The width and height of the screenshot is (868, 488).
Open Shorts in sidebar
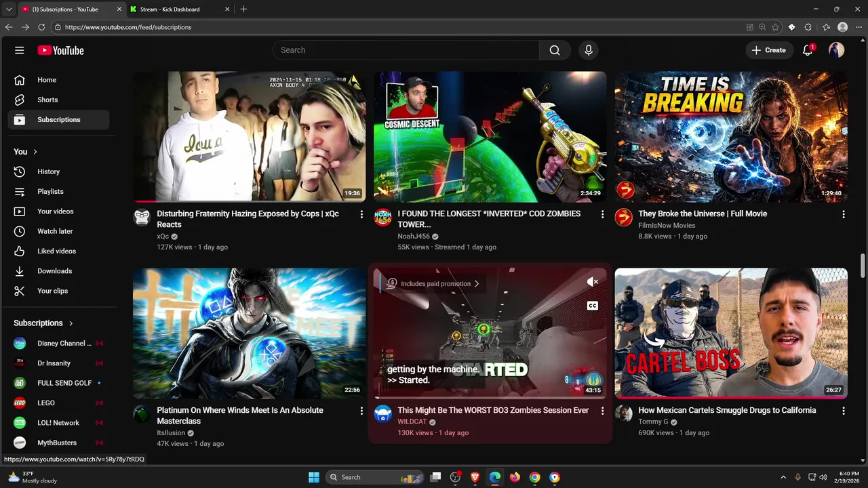pyautogui.click(x=58, y=100)
